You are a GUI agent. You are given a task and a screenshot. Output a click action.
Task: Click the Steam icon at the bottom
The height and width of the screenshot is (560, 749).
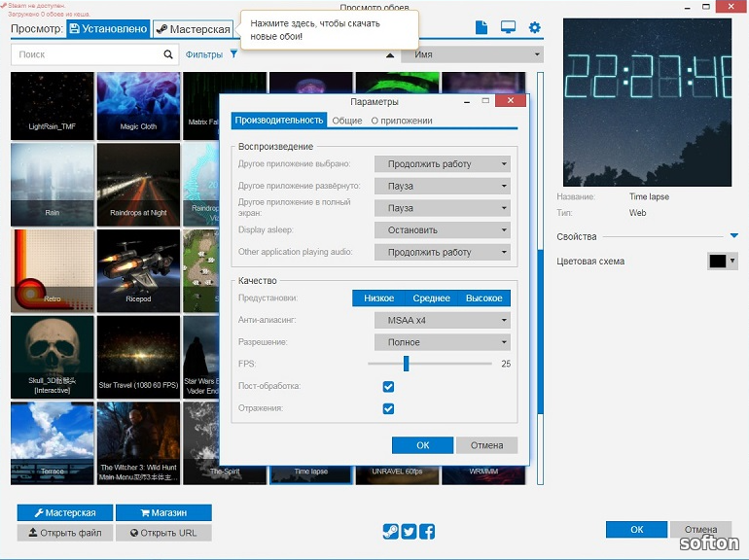pyautogui.click(x=390, y=532)
